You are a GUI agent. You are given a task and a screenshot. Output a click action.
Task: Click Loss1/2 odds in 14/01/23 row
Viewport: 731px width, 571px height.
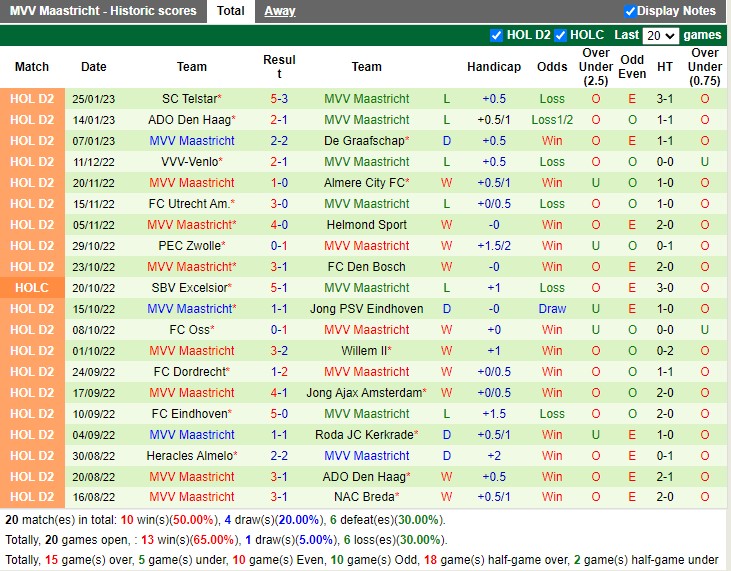552,120
